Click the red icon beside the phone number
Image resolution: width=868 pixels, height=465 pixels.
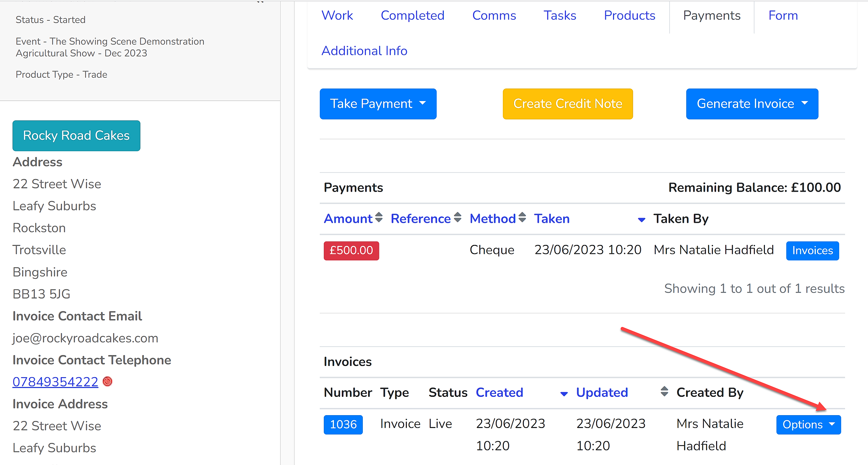coord(107,382)
